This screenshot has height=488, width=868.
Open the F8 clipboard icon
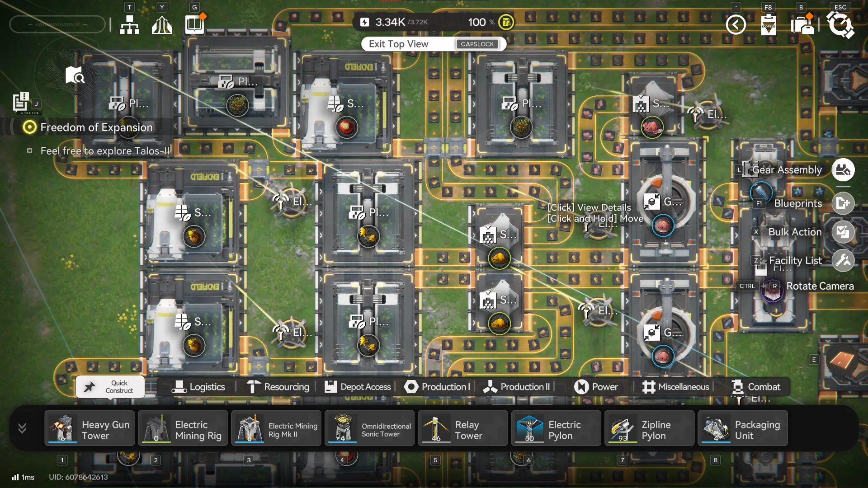[x=769, y=24]
